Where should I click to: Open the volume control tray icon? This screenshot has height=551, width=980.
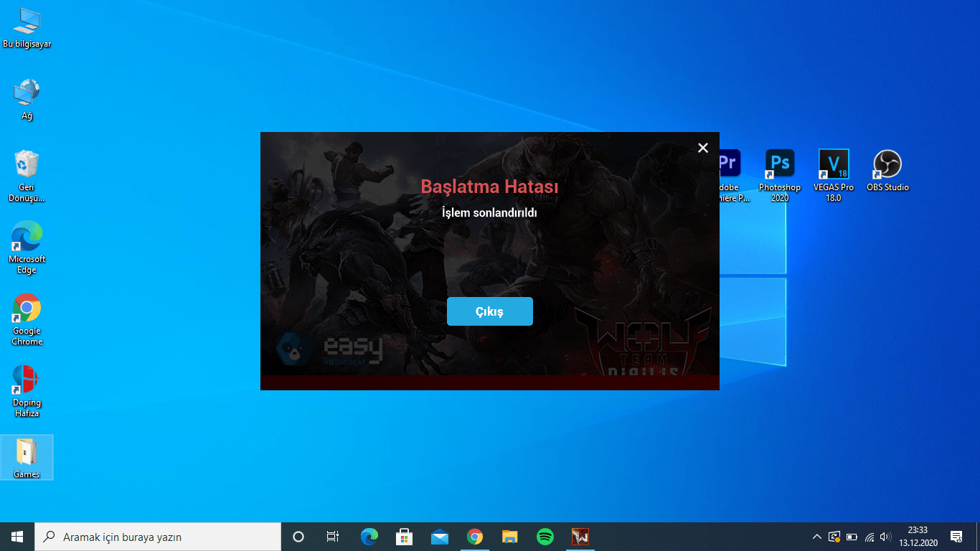pyautogui.click(x=886, y=537)
